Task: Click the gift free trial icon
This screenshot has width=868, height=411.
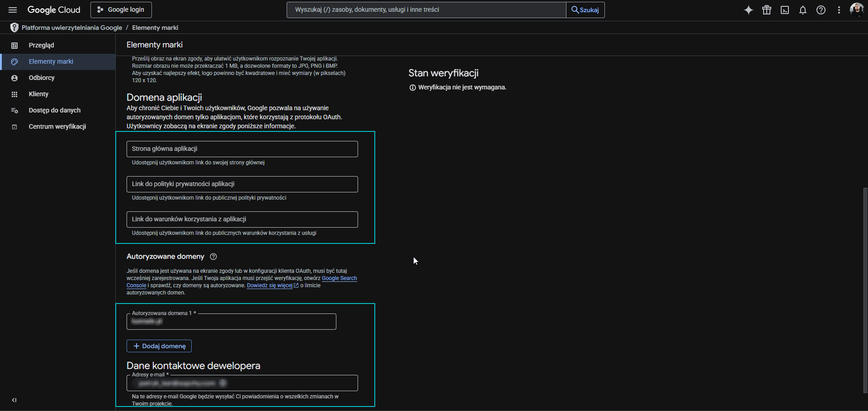Action: click(x=767, y=10)
